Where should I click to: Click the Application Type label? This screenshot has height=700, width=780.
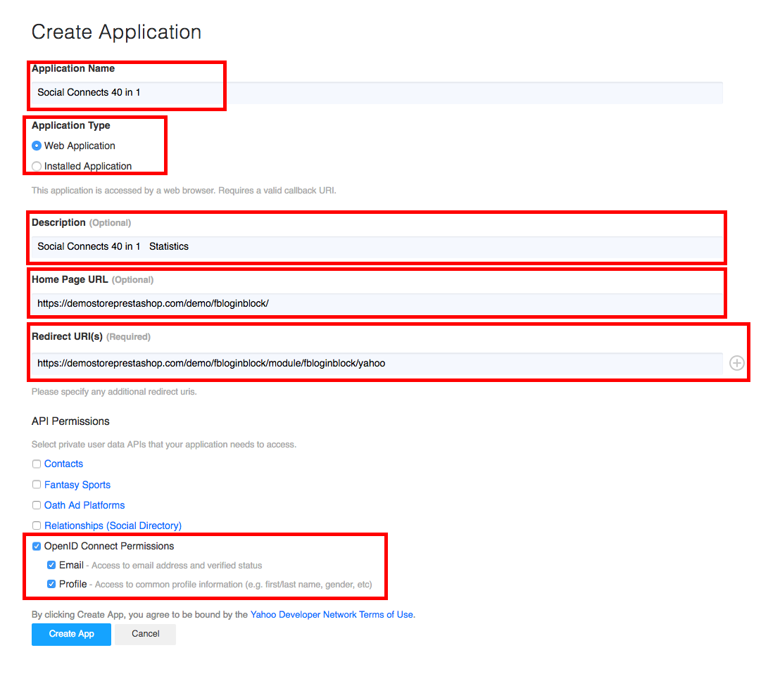pos(71,125)
